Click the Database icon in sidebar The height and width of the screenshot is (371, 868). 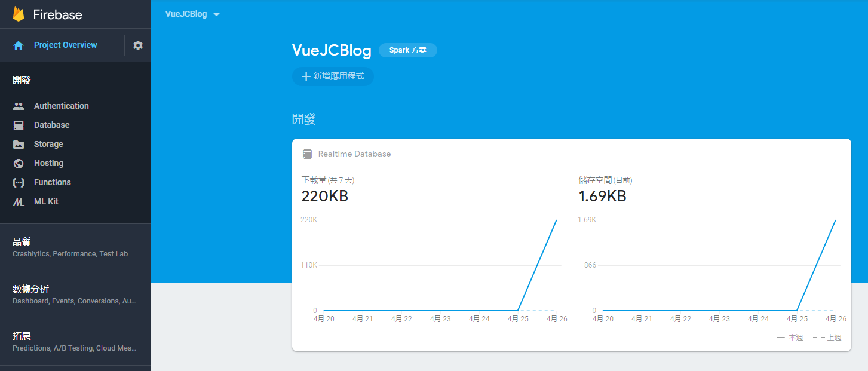(19, 125)
